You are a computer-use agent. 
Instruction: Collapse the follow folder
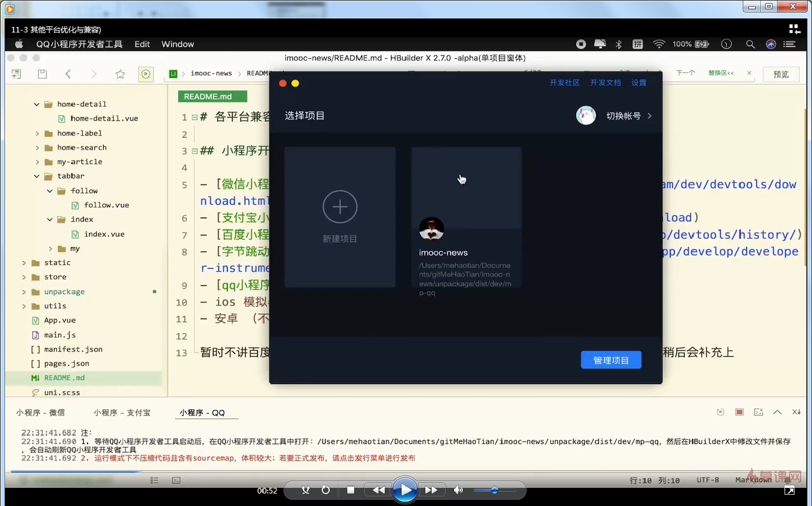pos(50,191)
